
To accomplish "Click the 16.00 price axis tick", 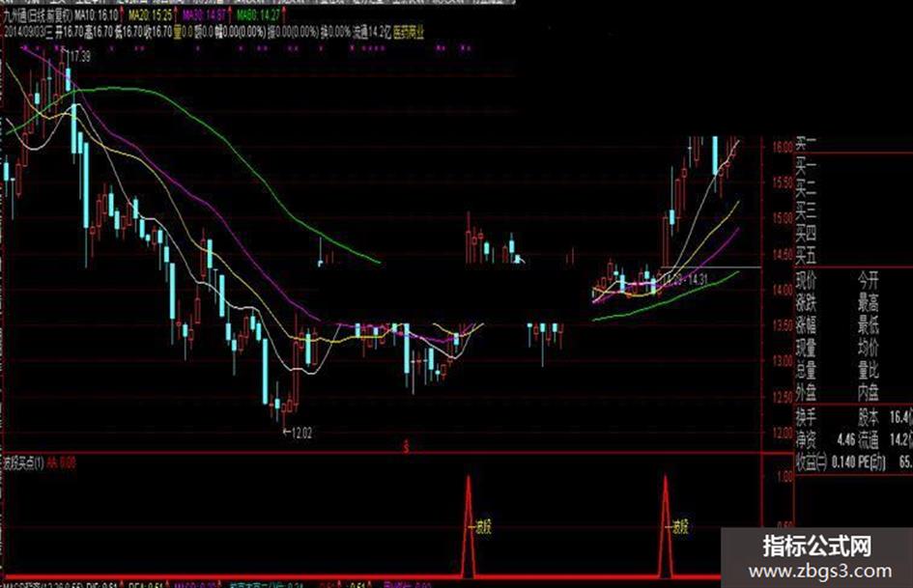I will 782,147.
